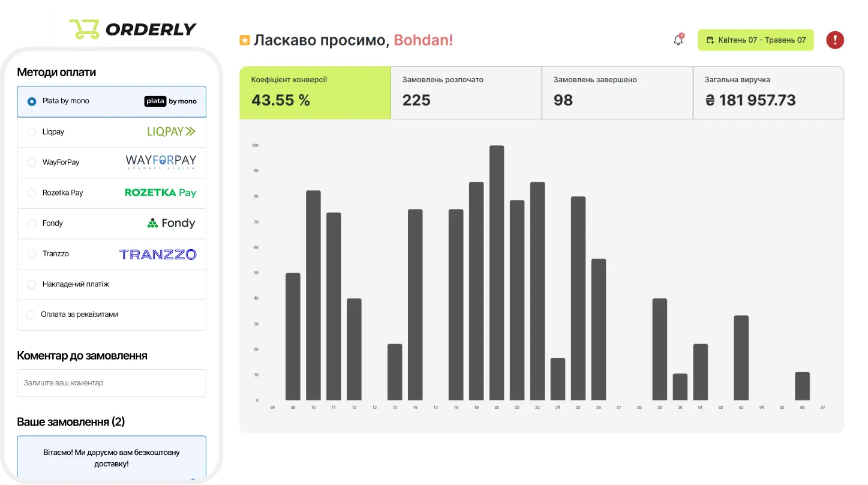Click the 100 label on chart axis

click(255, 145)
